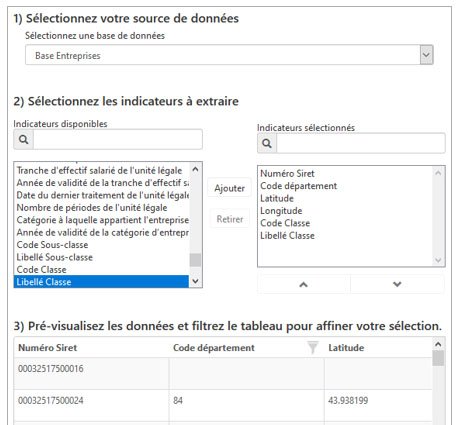The width and height of the screenshot is (461, 425).
Task: Click the search icon under Indicateurs sélectionnés
Action: tap(267, 143)
